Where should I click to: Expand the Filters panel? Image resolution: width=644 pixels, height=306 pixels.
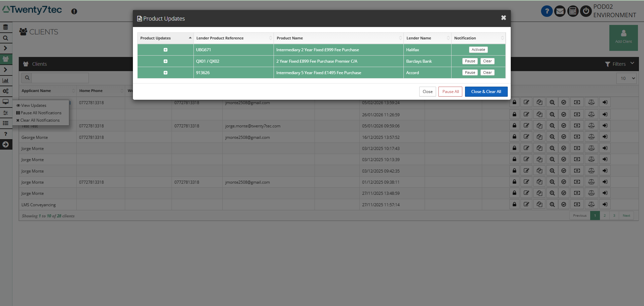click(619, 64)
